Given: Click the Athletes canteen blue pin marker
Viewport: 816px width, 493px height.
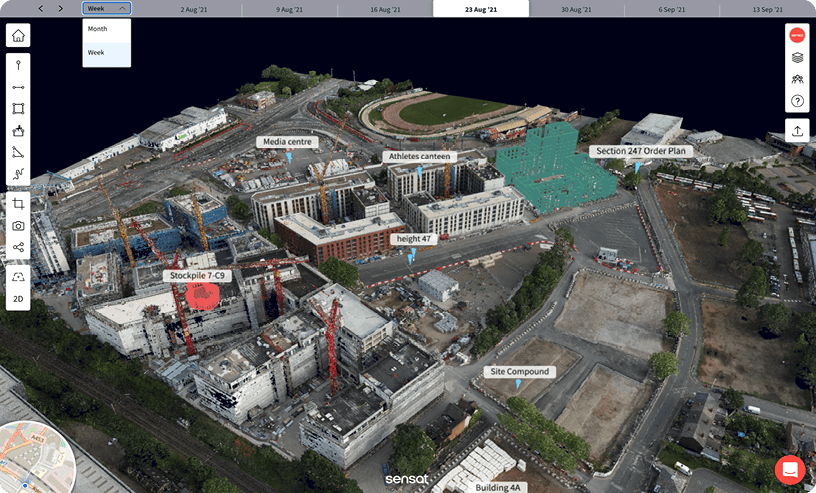Looking at the screenshot, I should pyautogui.click(x=419, y=171).
